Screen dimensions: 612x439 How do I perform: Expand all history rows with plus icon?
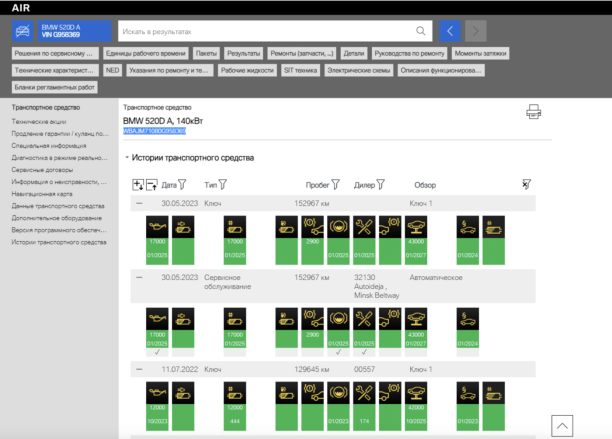(138, 185)
